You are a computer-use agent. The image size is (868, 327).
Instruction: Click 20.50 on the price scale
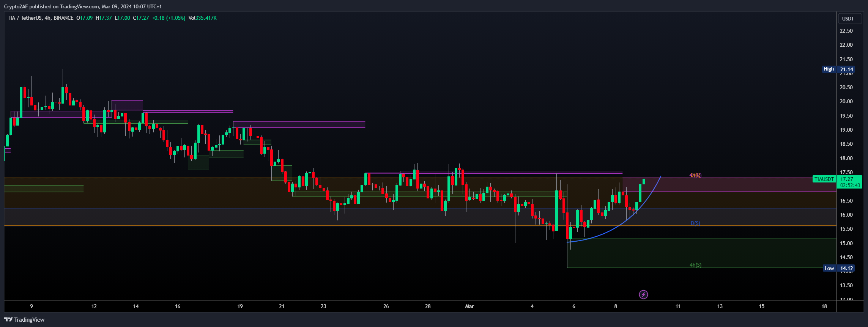(846, 87)
